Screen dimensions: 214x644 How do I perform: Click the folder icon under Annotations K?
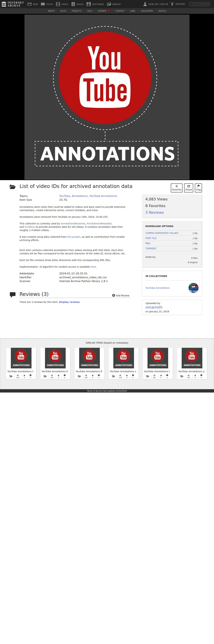click(45, 376)
